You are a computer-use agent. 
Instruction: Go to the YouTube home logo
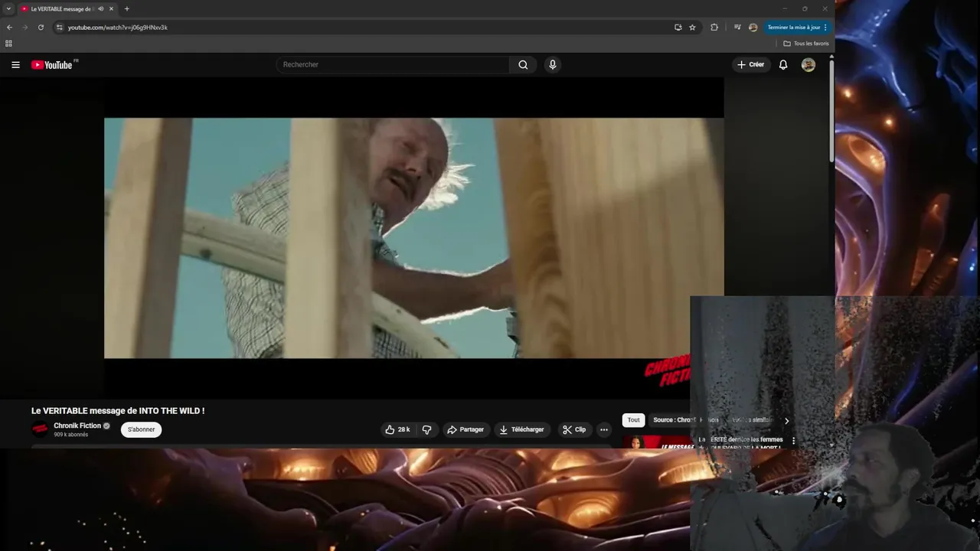[x=51, y=65]
